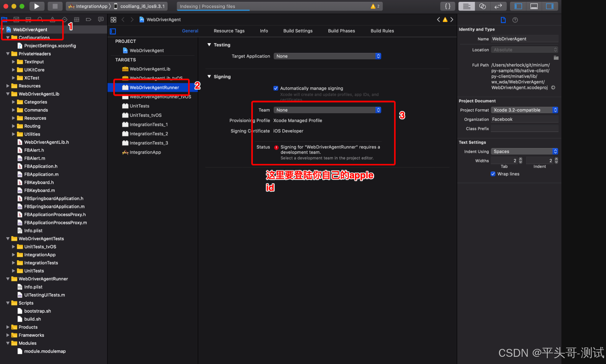
Task: Switch to the Resource Tags tab
Action: click(x=229, y=31)
